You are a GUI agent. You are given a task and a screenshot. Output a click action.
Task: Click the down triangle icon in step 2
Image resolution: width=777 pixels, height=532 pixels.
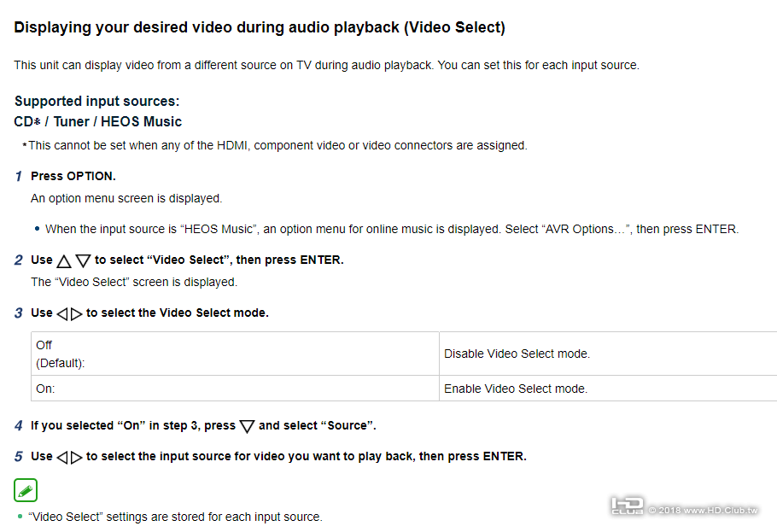83,261
